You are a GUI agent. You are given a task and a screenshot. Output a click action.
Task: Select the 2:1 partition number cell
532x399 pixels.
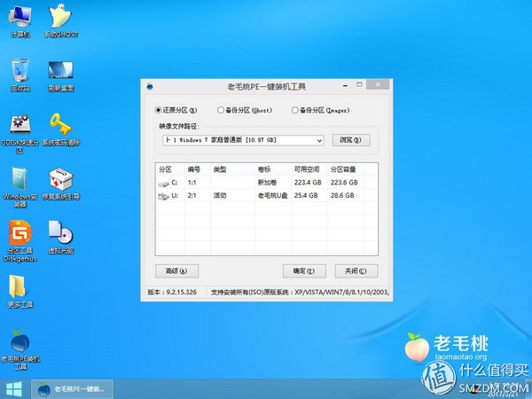[192, 195]
